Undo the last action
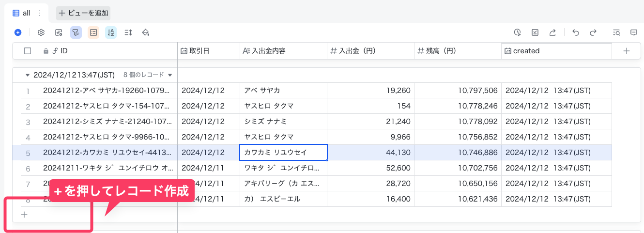Image resolution: width=644 pixels, height=233 pixels. [576, 32]
